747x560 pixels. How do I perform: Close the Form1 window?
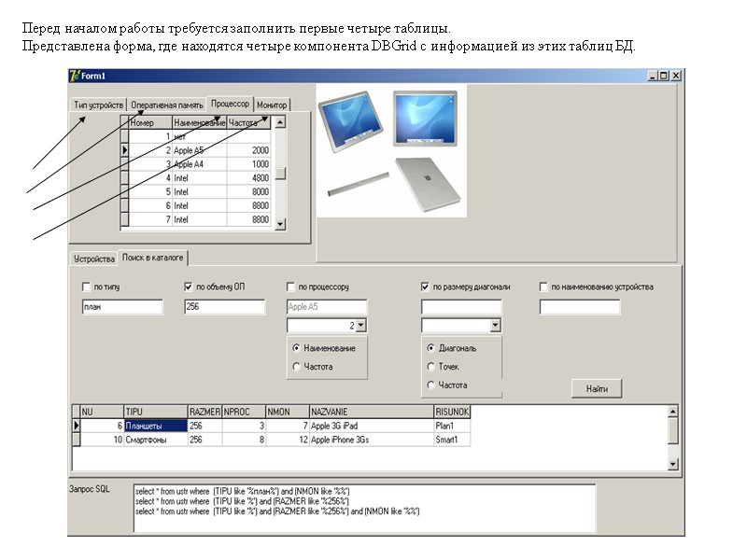(675, 76)
